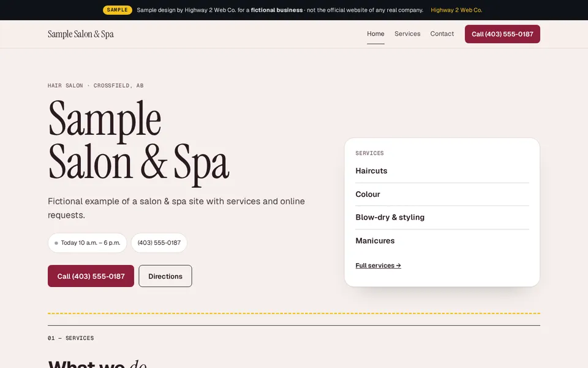Click the Fictional example description paragraph
The image size is (588, 368).
[176, 208]
